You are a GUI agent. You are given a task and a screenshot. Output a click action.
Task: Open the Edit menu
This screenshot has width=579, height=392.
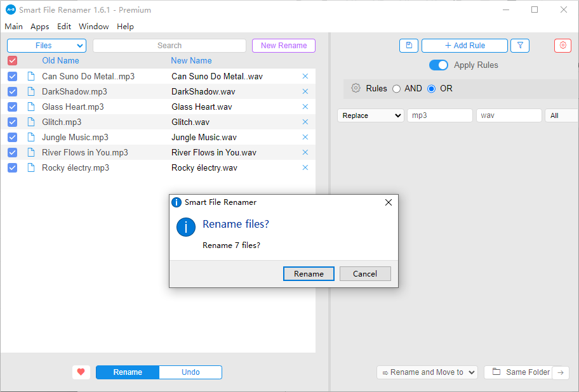pos(63,27)
